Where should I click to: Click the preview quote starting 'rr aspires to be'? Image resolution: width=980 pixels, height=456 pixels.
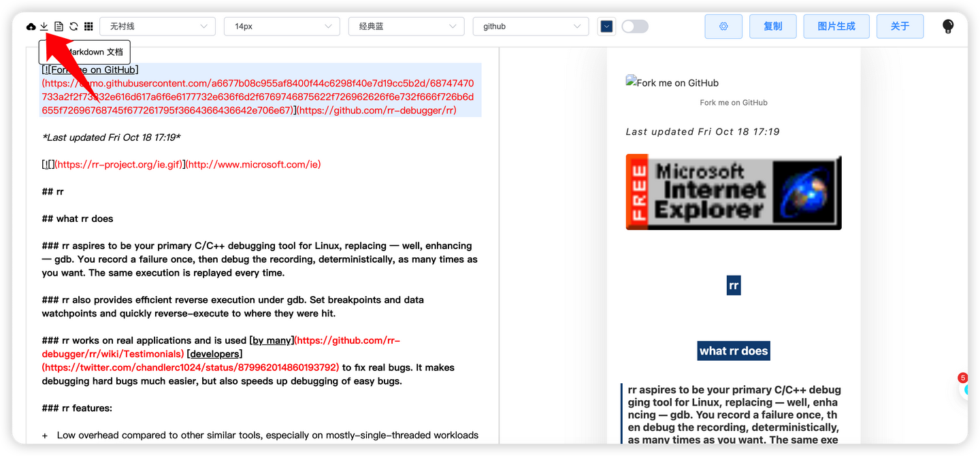733,414
